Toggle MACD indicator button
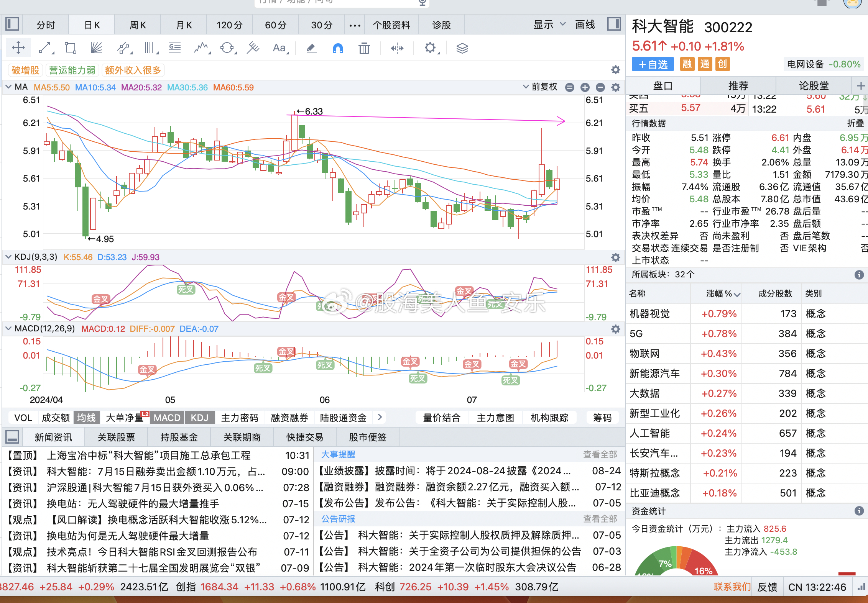Viewport: 868px width, 603px height. coord(167,418)
